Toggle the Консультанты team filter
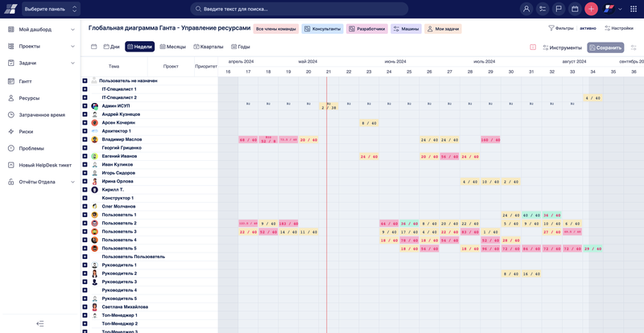The height and width of the screenshot is (333, 644). click(322, 29)
